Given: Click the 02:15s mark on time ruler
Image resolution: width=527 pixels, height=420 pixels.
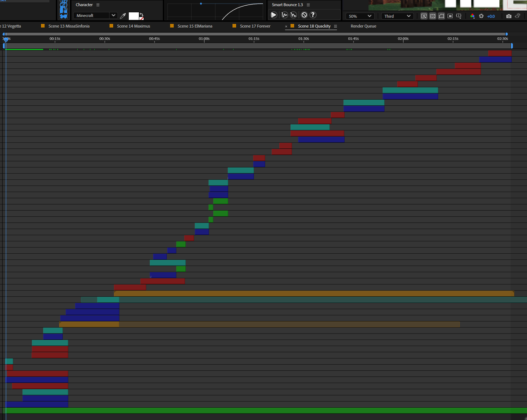Looking at the screenshot, I should coord(453,39).
